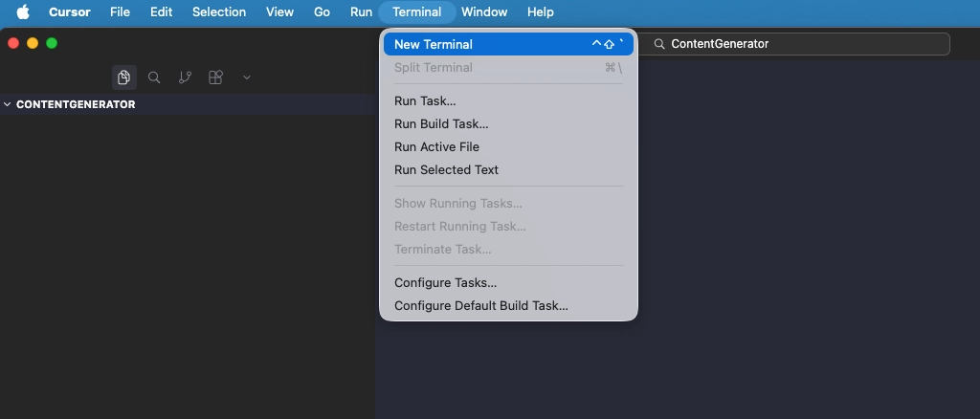Open the Explorer view icon in sidebar

pos(123,77)
